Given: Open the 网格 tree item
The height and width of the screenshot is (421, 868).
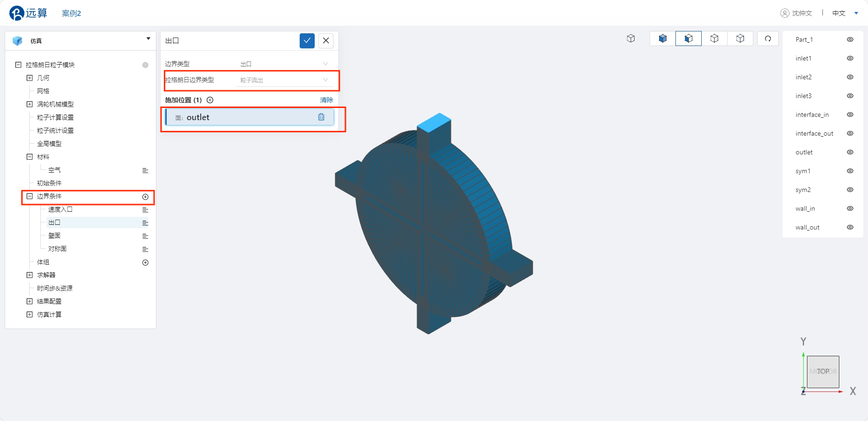Looking at the screenshot, I should 43,91.
